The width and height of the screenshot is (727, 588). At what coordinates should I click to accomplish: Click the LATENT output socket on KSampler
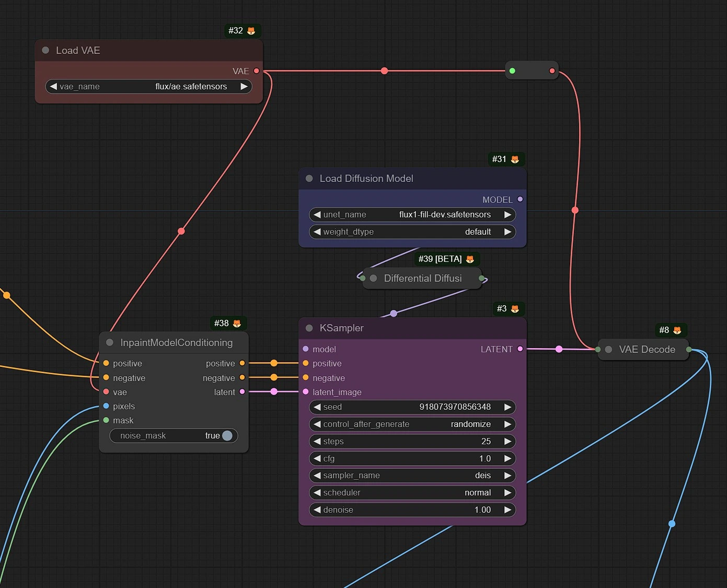click(520, 349)
